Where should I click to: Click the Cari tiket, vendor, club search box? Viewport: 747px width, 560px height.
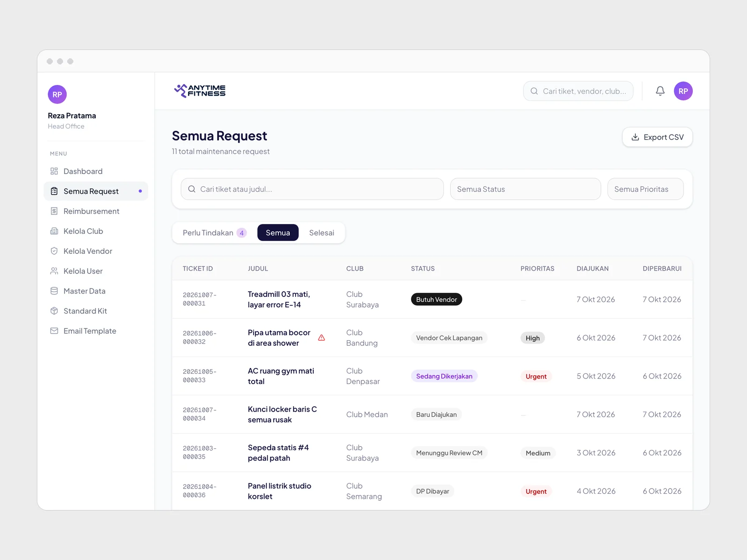click(578, 91)
